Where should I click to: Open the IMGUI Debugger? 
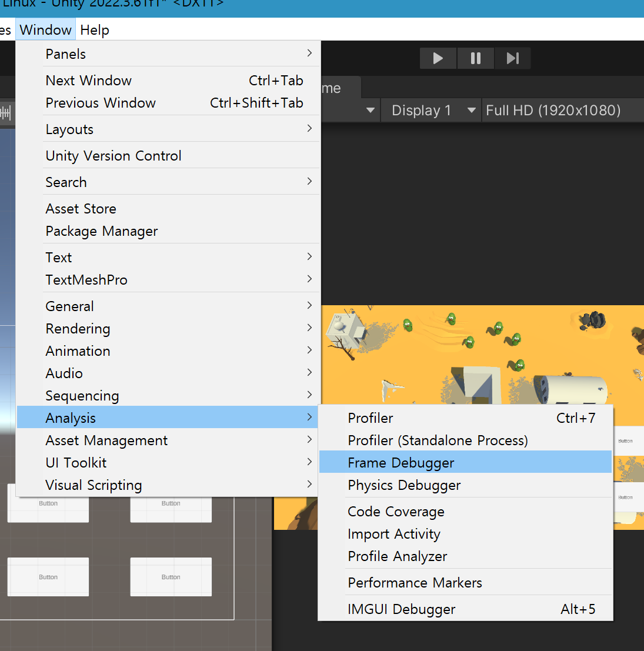465,609
